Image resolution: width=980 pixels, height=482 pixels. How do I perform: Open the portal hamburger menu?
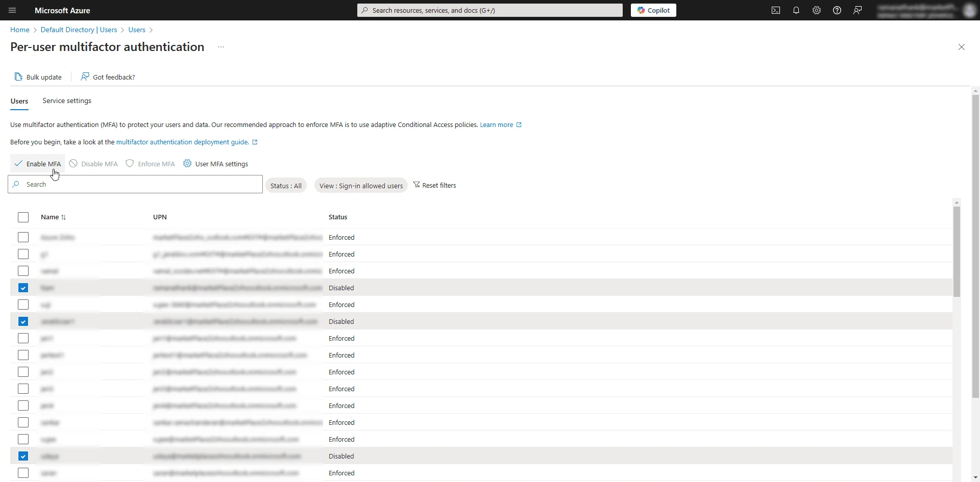coord(12,10)
